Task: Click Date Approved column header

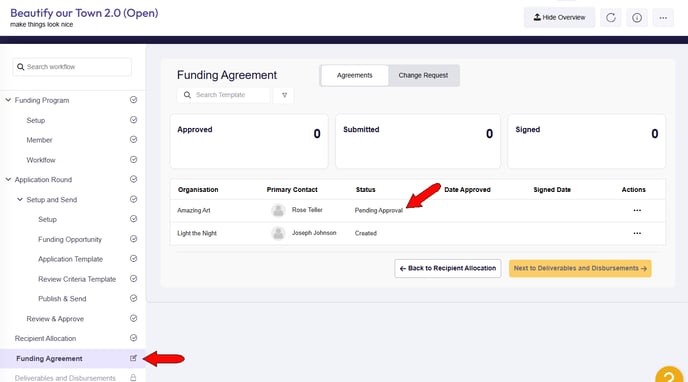Action: pos(467,190)
